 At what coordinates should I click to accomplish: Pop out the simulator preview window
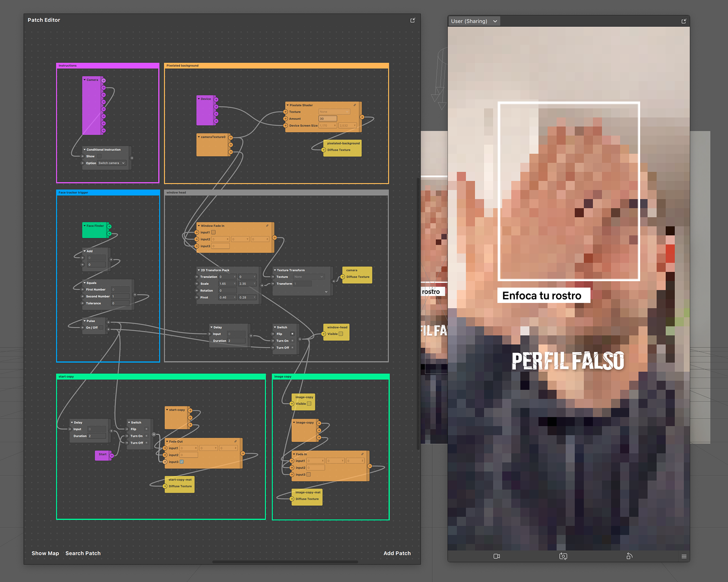point(684,21)
